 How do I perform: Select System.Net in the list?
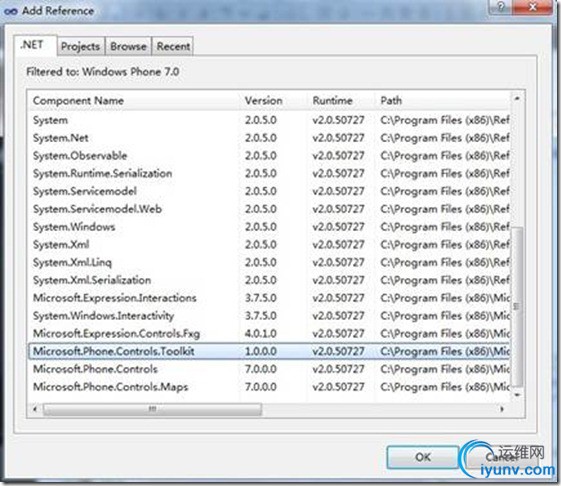[269, 138]
